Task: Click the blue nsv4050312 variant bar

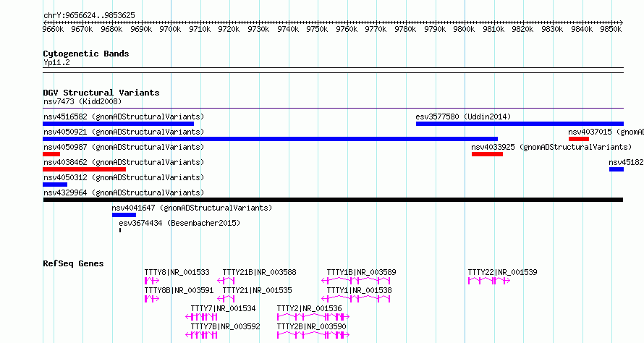Action: tap(55, 185)
